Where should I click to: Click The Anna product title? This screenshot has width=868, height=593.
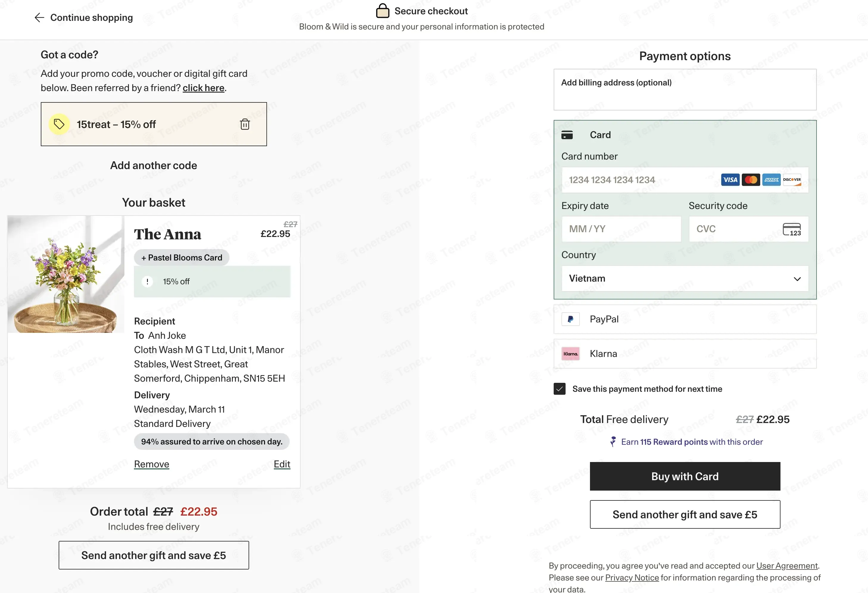point(168,234)
